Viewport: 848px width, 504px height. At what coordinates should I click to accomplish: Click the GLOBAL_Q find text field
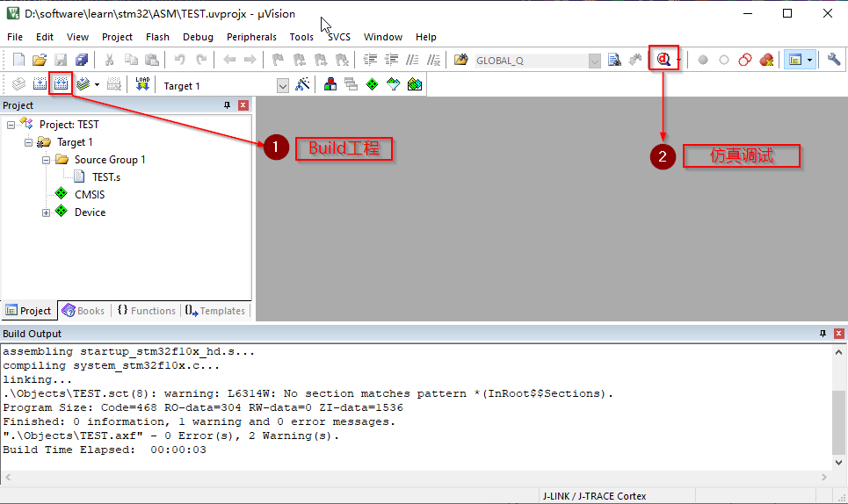(x=532, y=61)
